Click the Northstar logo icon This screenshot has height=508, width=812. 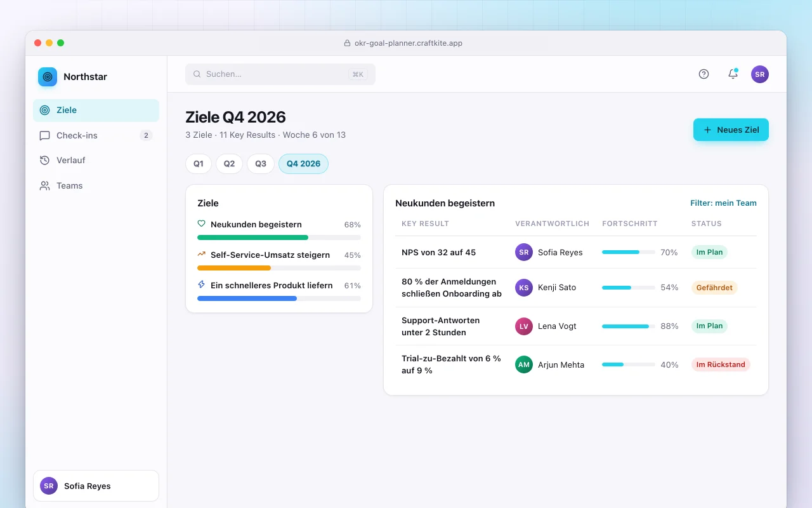pos(48,77)
